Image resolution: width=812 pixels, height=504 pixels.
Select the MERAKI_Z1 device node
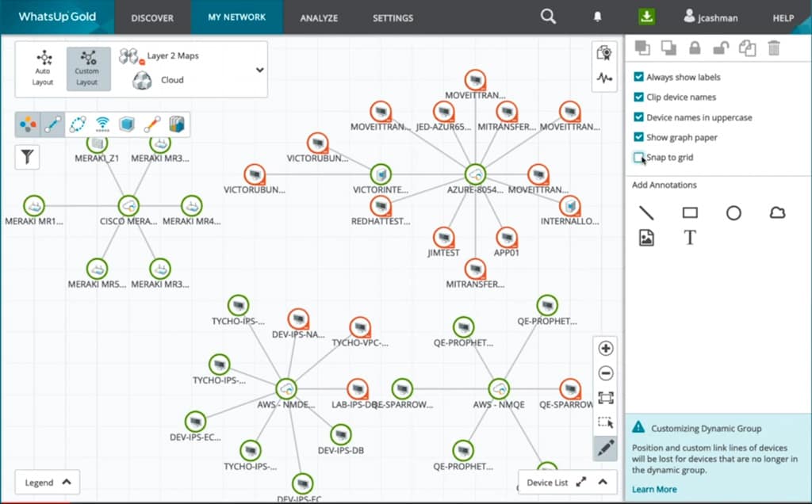tap(97, 144)
